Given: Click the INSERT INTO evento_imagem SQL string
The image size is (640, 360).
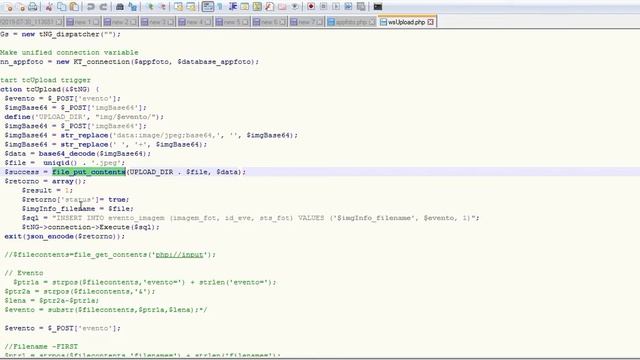Looking at the screenshot, I should [x=265, y=218].
